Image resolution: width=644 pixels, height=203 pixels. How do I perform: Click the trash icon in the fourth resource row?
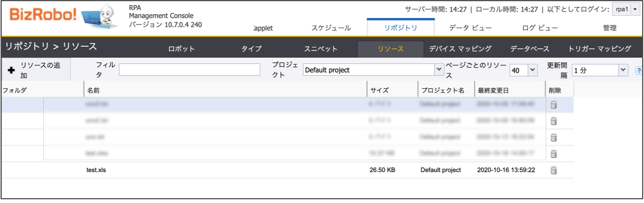point(553,154)
